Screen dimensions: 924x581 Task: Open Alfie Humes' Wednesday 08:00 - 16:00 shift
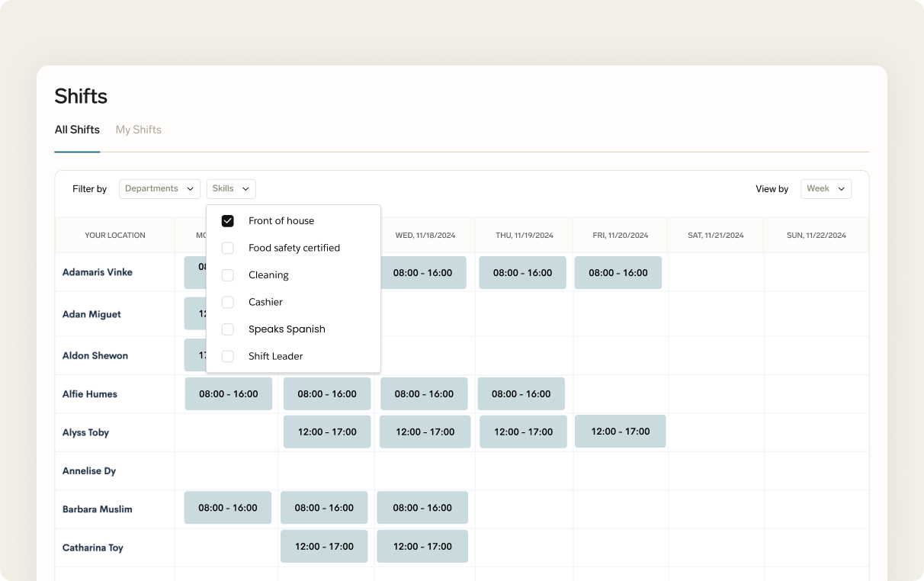(x=424, y=394)
